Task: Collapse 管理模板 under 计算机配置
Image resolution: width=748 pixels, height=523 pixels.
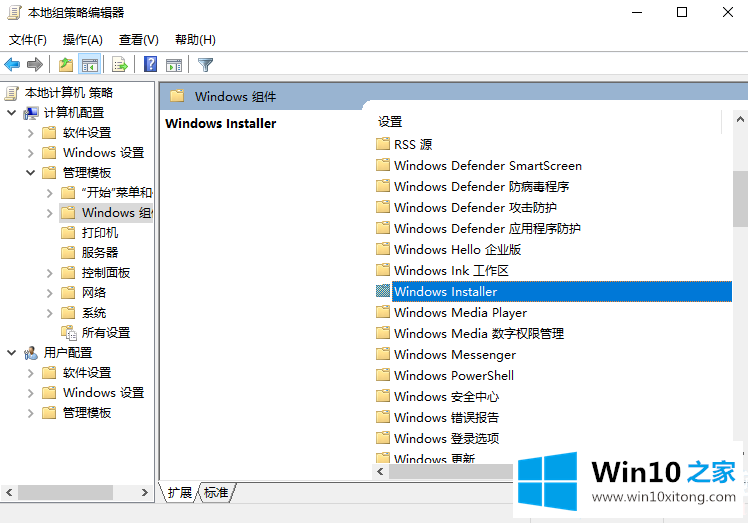Action: click(31, 173)
